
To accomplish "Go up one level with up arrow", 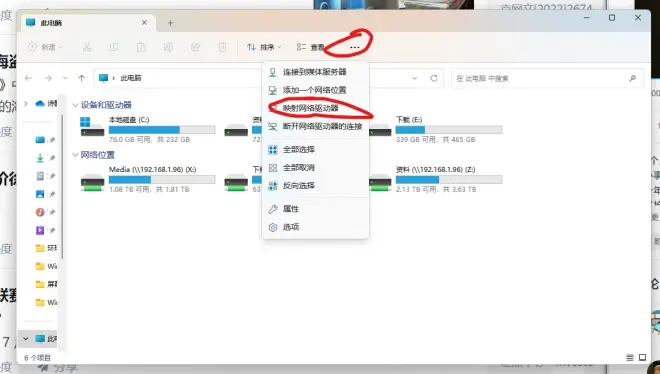I will click(x=82, y=78).
